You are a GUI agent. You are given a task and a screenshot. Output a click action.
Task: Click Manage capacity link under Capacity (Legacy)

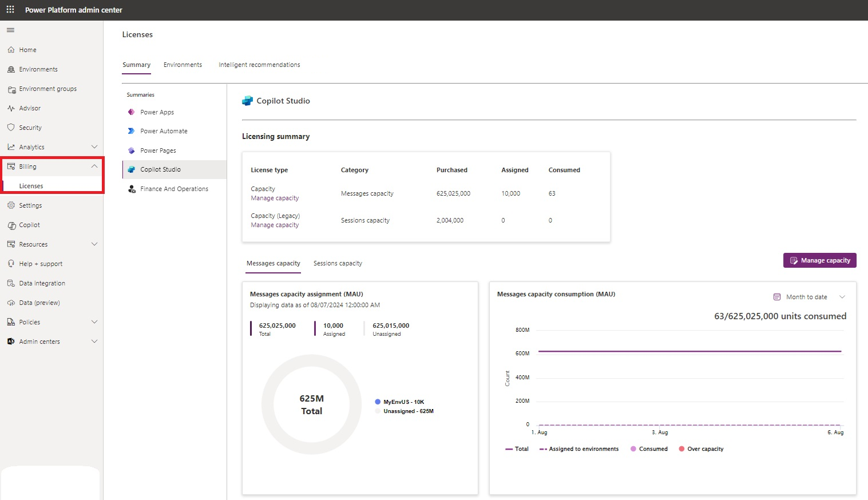click(275, 225)
